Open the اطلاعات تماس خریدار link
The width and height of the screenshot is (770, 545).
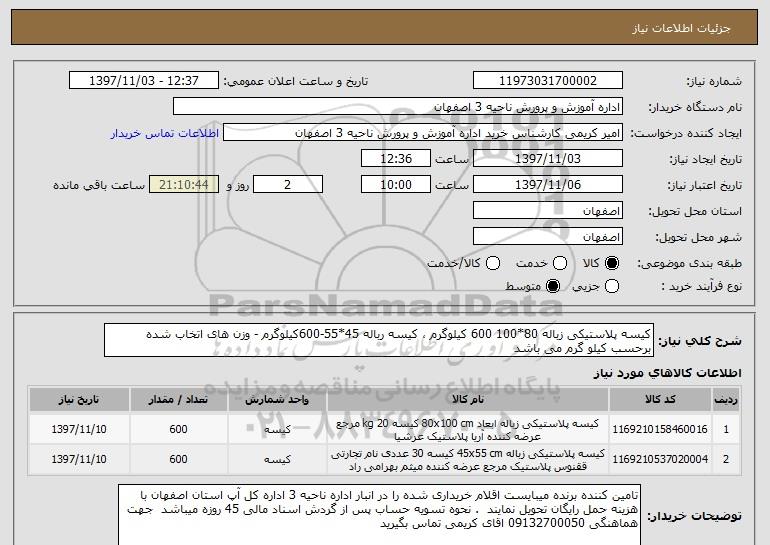coord(165,134)
